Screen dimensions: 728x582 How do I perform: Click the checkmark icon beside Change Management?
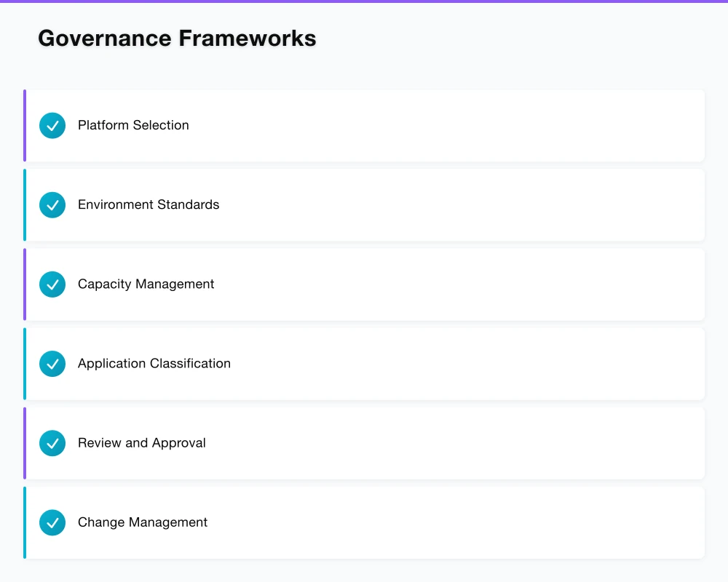[x=52, y=522]
